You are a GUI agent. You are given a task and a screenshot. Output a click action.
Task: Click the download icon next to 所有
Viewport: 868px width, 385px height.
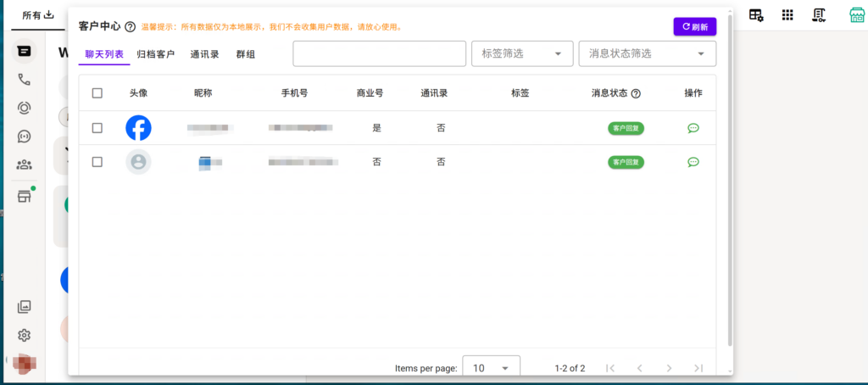point(48,15)
